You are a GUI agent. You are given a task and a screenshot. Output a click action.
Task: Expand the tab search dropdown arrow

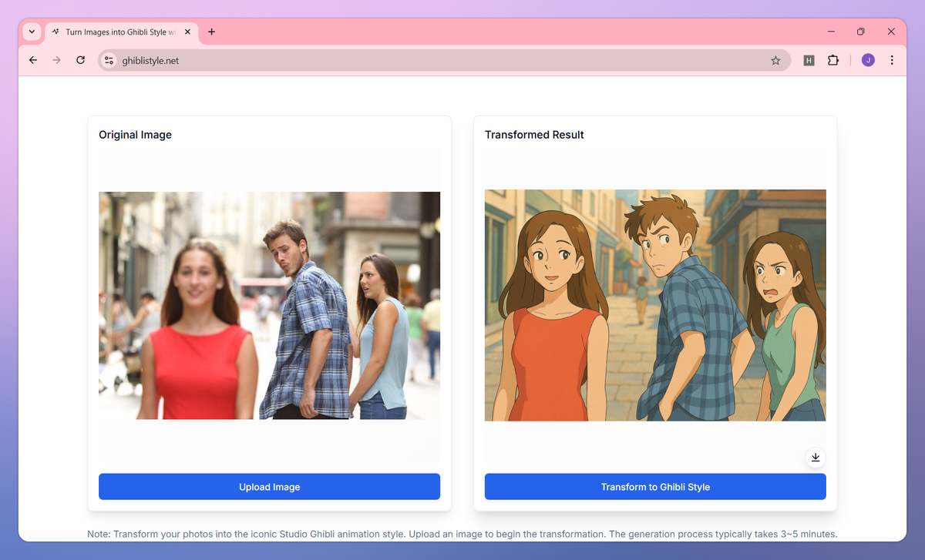click(32, 32)
